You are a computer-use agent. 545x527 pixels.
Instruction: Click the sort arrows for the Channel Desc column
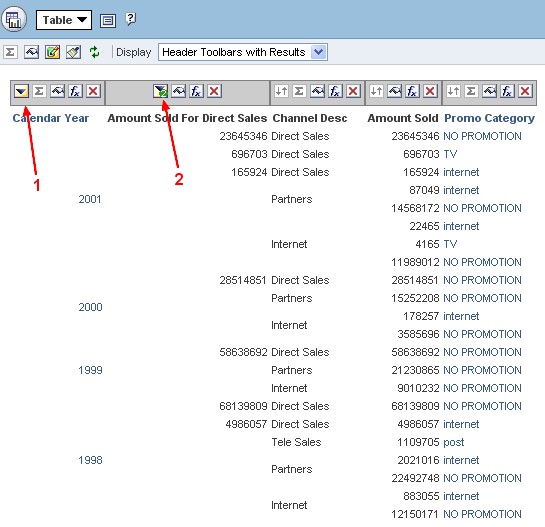tap(281, 91)
